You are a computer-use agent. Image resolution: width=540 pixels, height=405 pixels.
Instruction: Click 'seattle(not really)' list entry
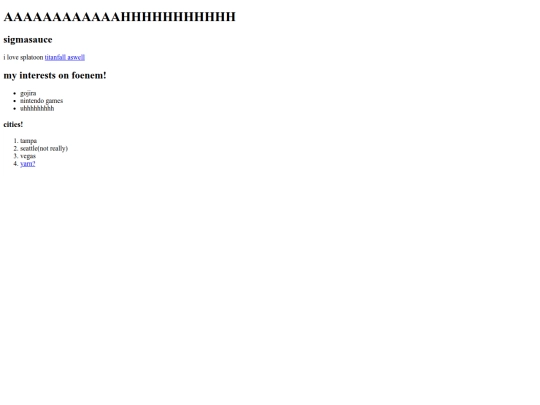44,148
